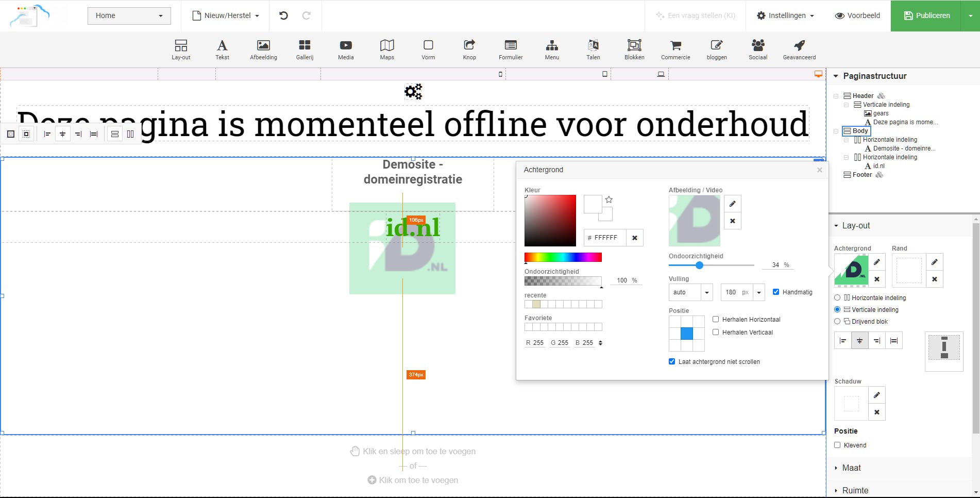
Task: Open the Menu tool
Action: tap(552, 49)
